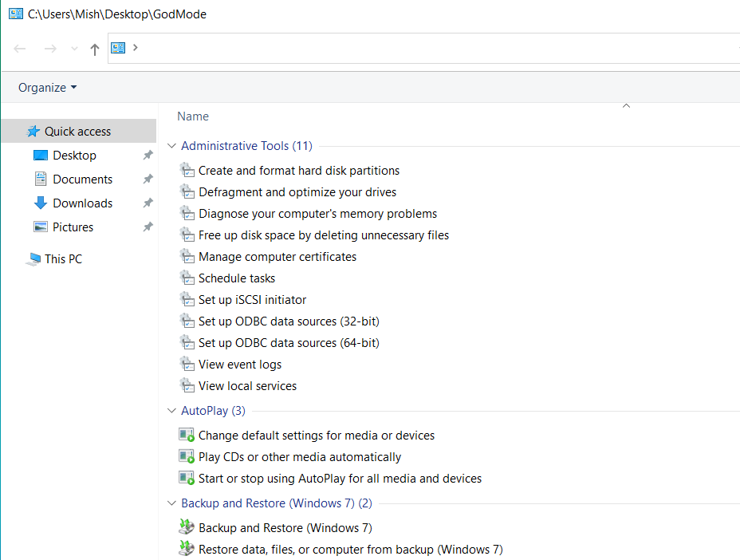Screen dimensions: 740x560
Task: Click AutoPlay icon for Play CDs automatically
Action: coord(187,457)
